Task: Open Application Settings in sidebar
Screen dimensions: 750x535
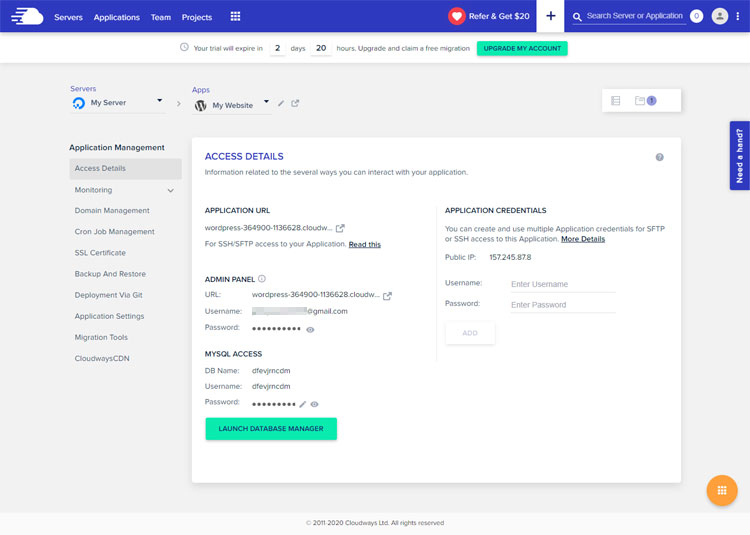Action: tap(109, 316)
